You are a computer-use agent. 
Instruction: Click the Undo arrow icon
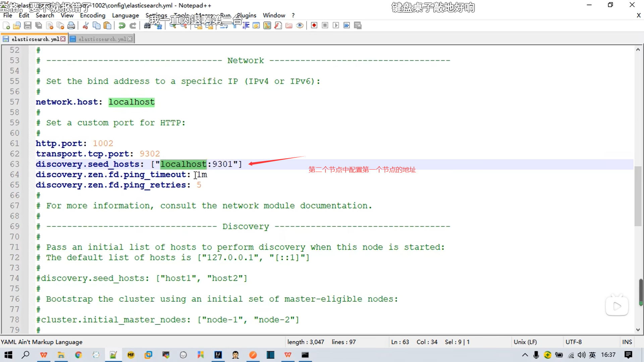coord(122,25)
